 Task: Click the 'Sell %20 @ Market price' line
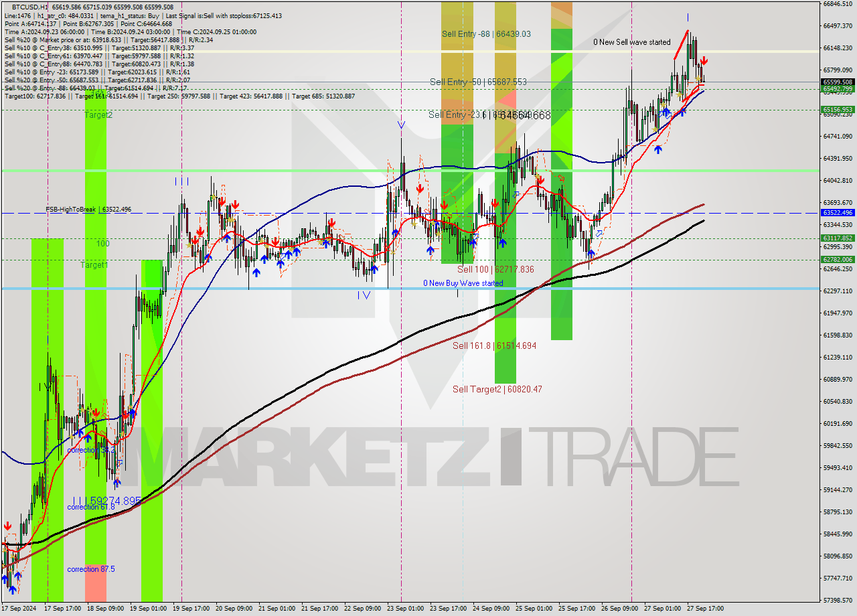tap(108, 40)
